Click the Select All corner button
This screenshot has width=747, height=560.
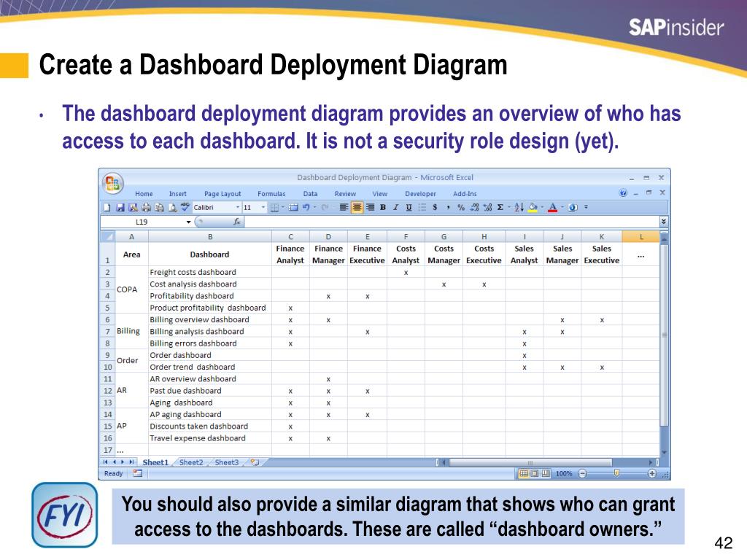click(108, 237)
